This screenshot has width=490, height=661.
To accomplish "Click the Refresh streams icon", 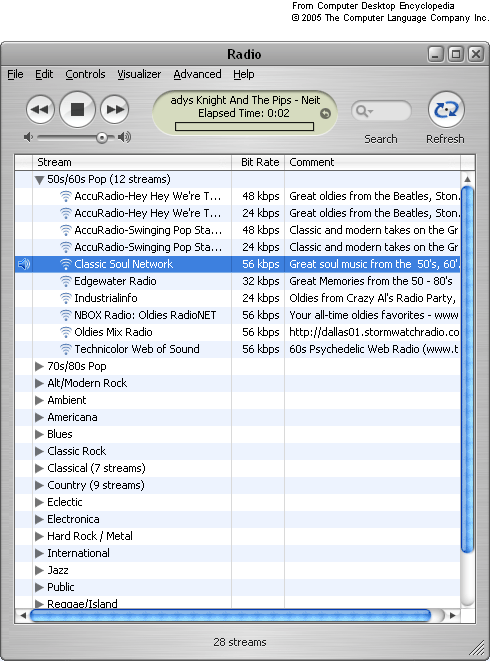I will (x=446, y=110).
